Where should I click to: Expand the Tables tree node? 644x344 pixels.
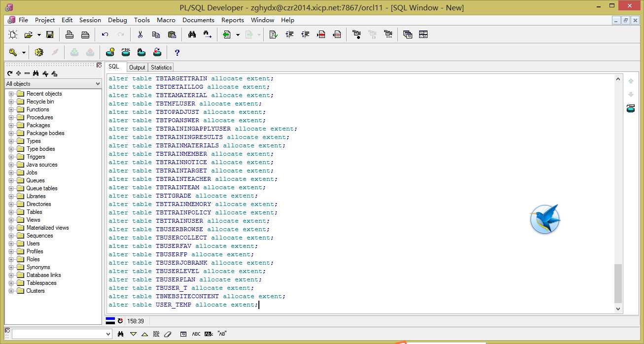11,212
